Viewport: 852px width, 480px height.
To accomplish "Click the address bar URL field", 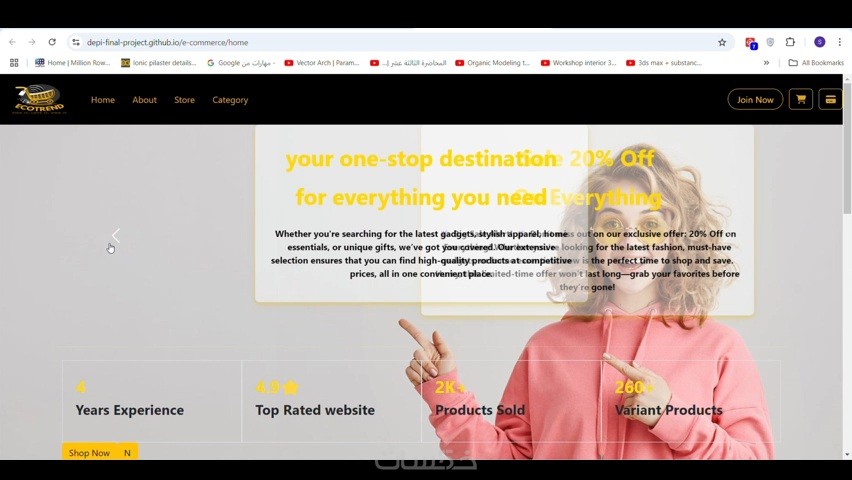I will click(397, 42).
